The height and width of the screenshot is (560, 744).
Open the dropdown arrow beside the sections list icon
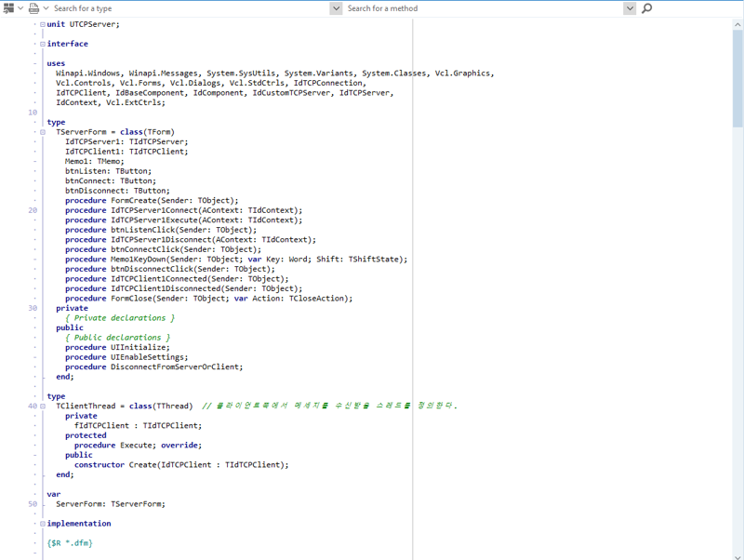pos(20,8)
